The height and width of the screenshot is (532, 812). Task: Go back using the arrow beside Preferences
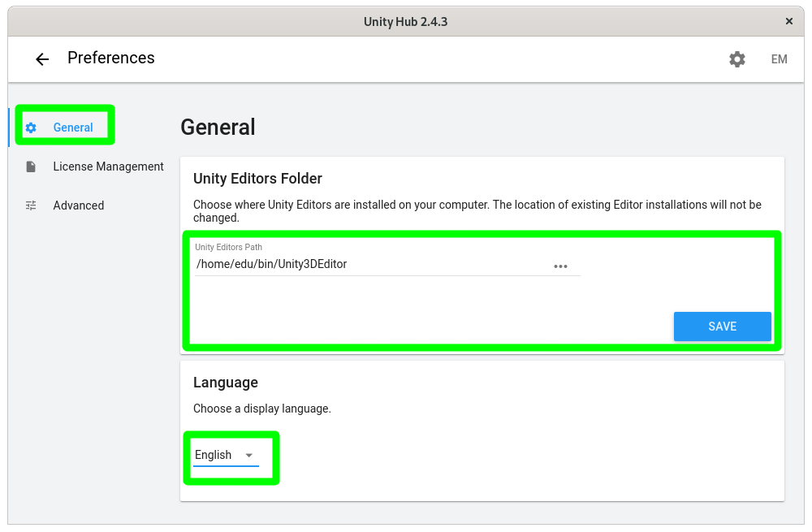[x=42, y=59]
